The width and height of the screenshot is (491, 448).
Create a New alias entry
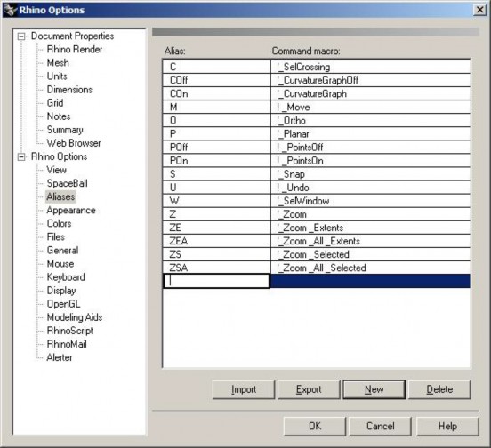[x=374, y=389]
